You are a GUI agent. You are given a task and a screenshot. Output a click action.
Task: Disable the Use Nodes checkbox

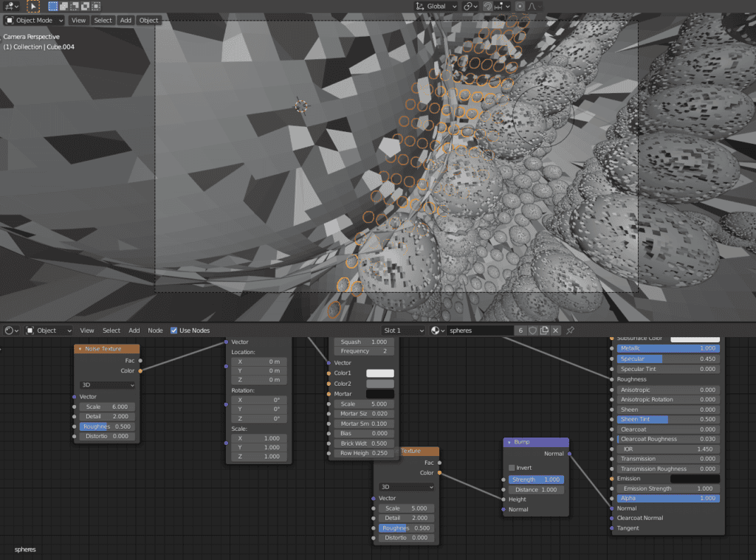174,331
